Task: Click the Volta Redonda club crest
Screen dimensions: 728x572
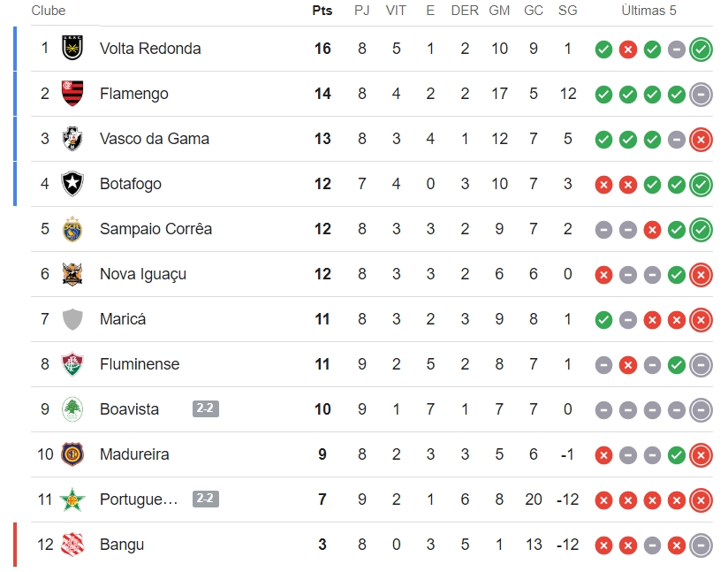Action: coord(72,48)
